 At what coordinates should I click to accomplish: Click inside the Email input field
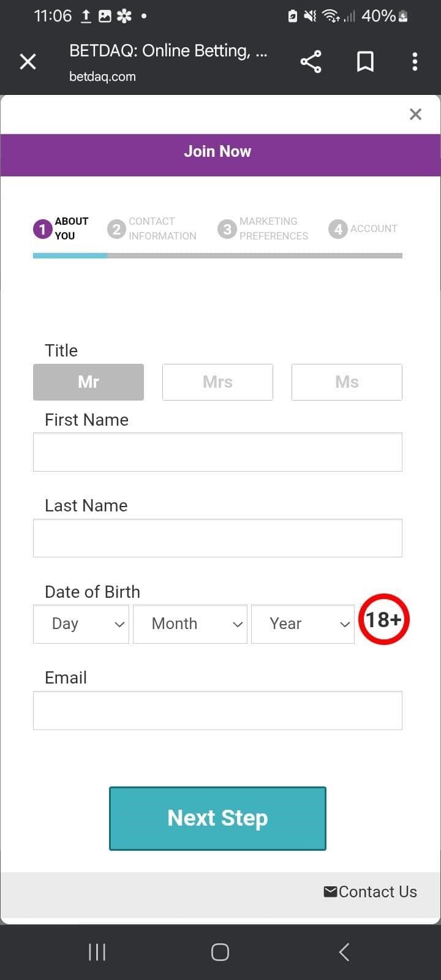(217, 710)
